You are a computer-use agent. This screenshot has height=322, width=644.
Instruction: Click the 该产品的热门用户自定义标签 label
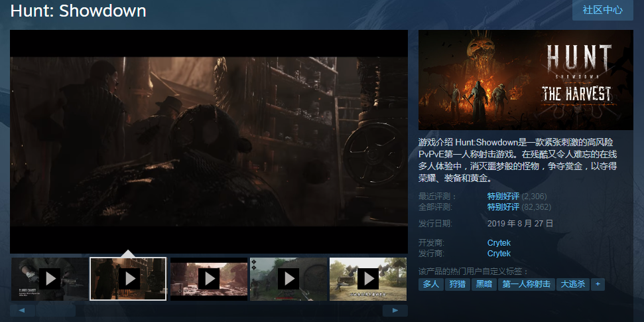pyautogui.click(x=474, y=272)
